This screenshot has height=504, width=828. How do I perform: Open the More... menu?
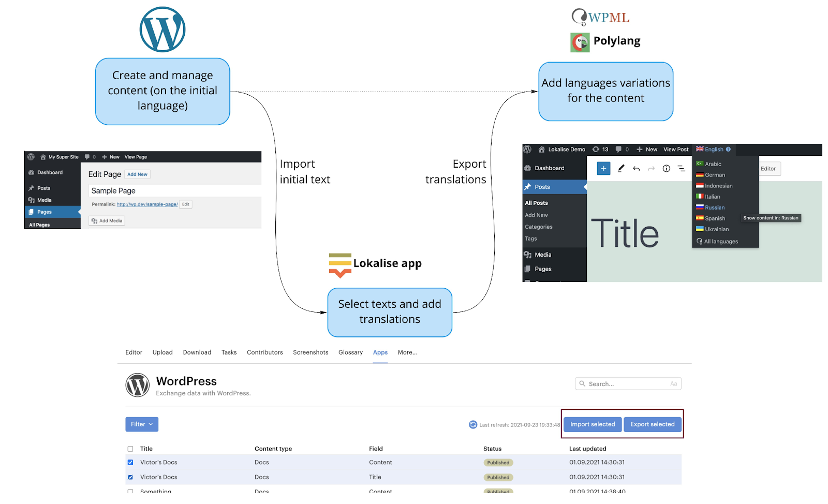tap(408, 352)
